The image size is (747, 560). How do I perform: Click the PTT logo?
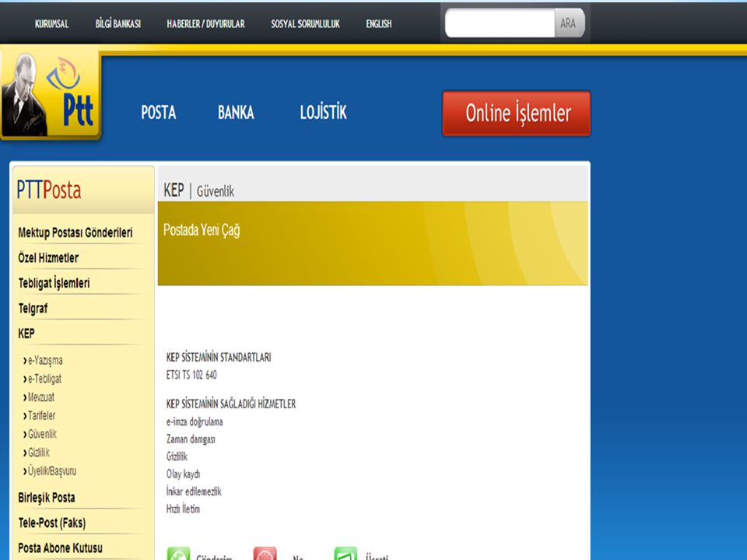(x=51, y=95)
